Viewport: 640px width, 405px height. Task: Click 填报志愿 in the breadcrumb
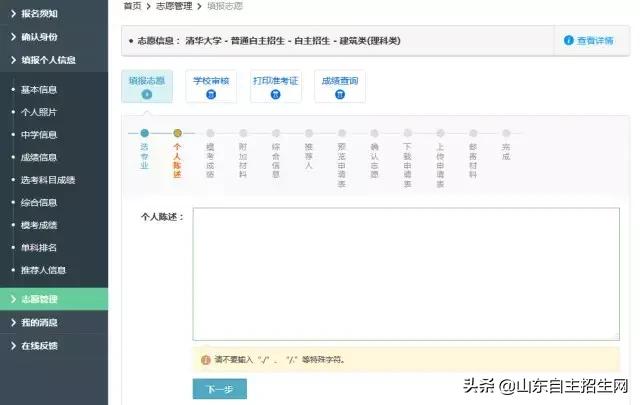[225, 6]
